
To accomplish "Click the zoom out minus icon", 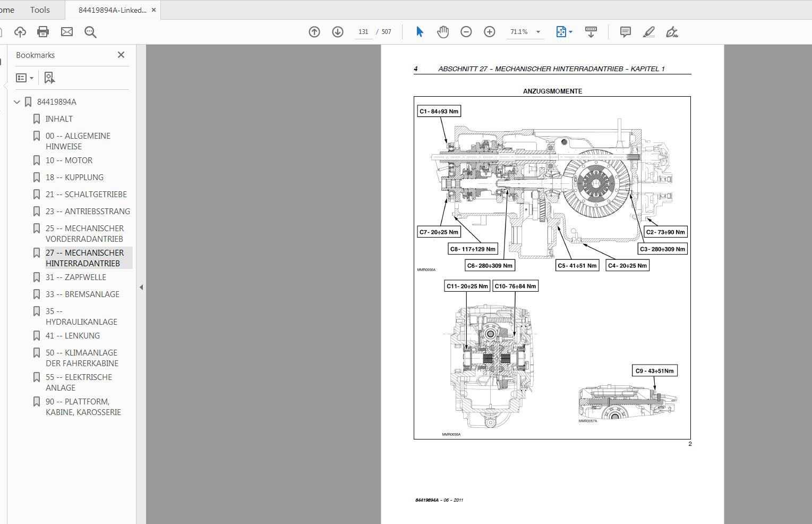I will (x=466, y=32).
